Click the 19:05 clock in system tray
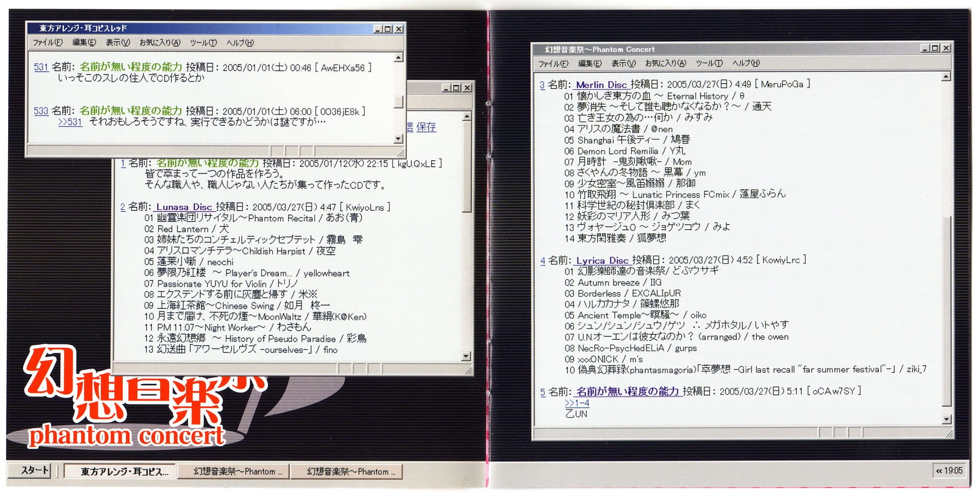 pos(953,471)
